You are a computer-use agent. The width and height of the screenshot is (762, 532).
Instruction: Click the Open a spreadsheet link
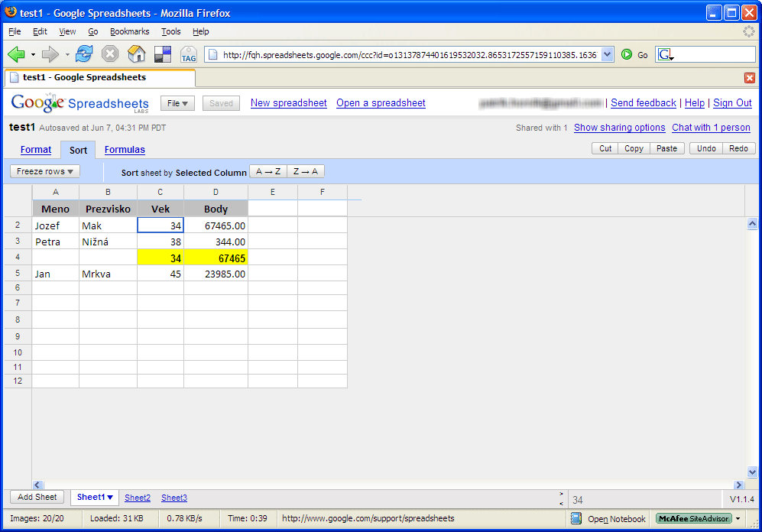(381, 103)
